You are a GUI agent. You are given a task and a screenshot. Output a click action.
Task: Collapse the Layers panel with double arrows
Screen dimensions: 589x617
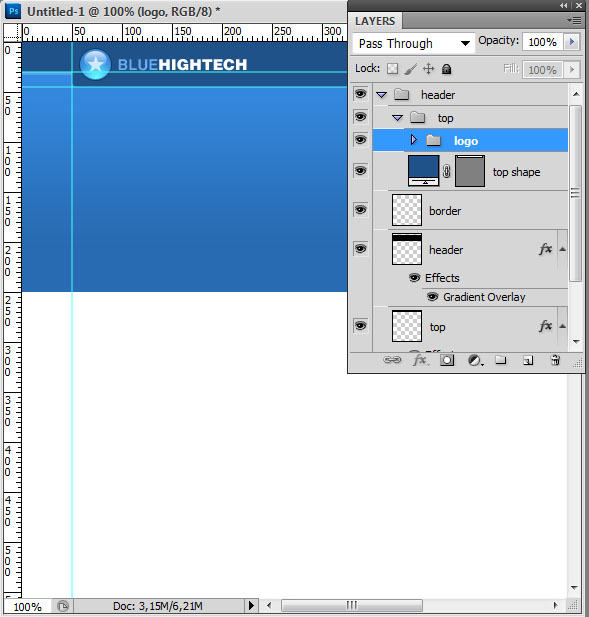click(564, 6)
